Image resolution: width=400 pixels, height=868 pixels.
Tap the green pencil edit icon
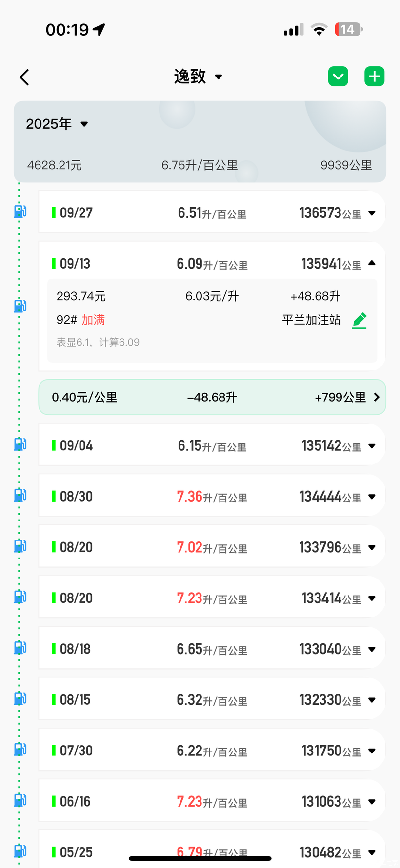coord(360,320)
